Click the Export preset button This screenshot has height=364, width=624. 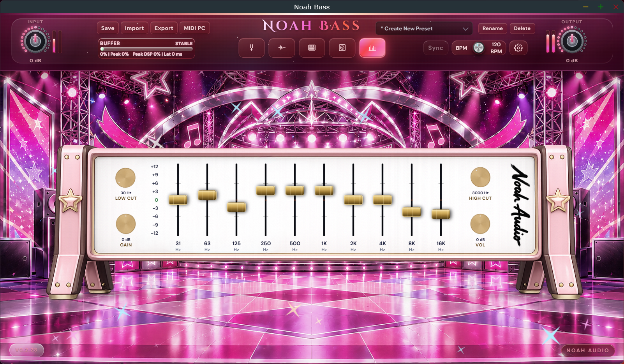click(164, 28)
